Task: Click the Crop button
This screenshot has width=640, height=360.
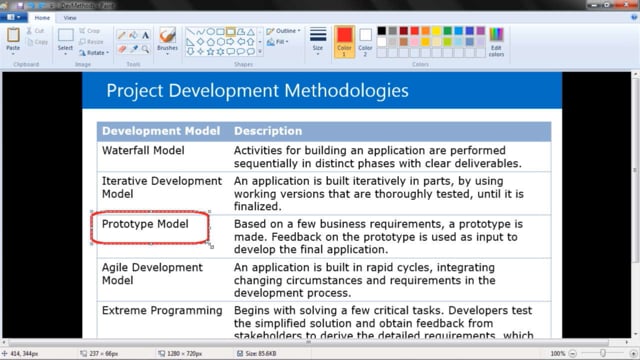Action: pyautogui.click(x=90, y=31)
